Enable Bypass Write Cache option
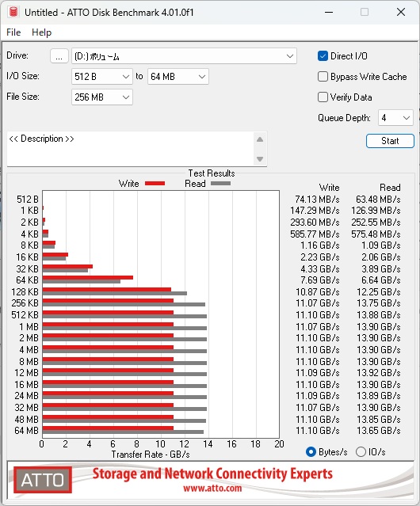The width and height of the screenshot is (420, 506). pyautogui.click(x=323, y=77)
